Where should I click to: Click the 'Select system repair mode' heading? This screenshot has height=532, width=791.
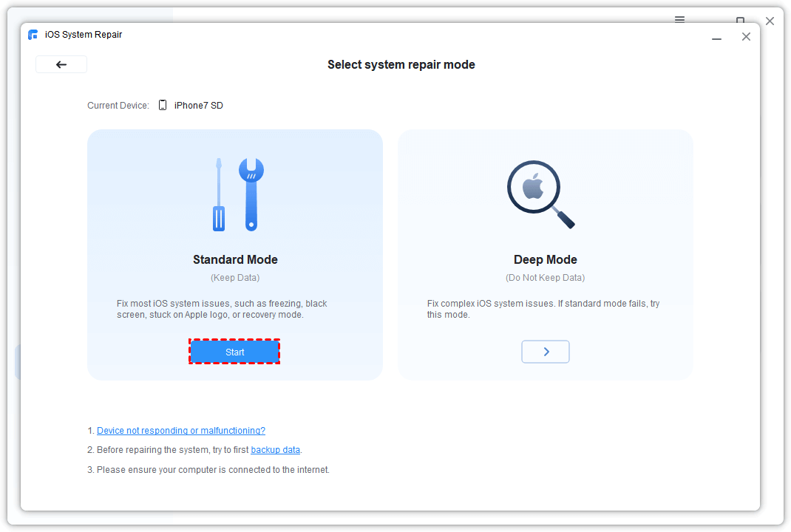(401, 65)
